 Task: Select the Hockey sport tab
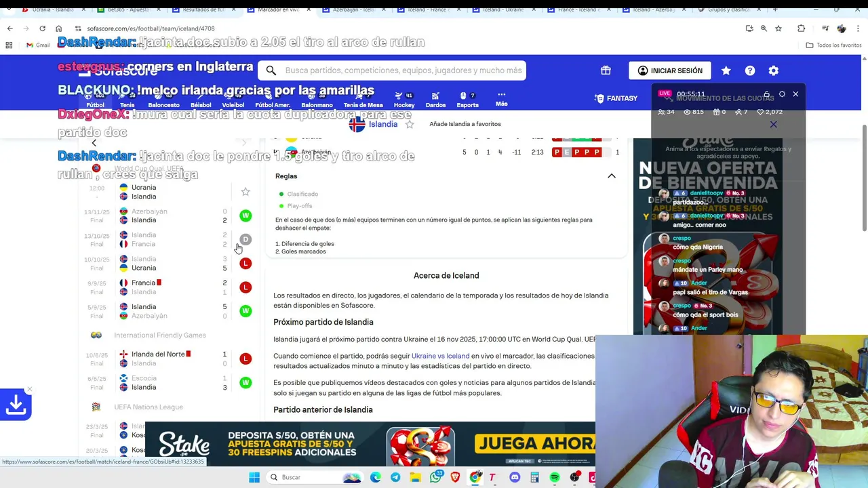(x=404, y=100)
